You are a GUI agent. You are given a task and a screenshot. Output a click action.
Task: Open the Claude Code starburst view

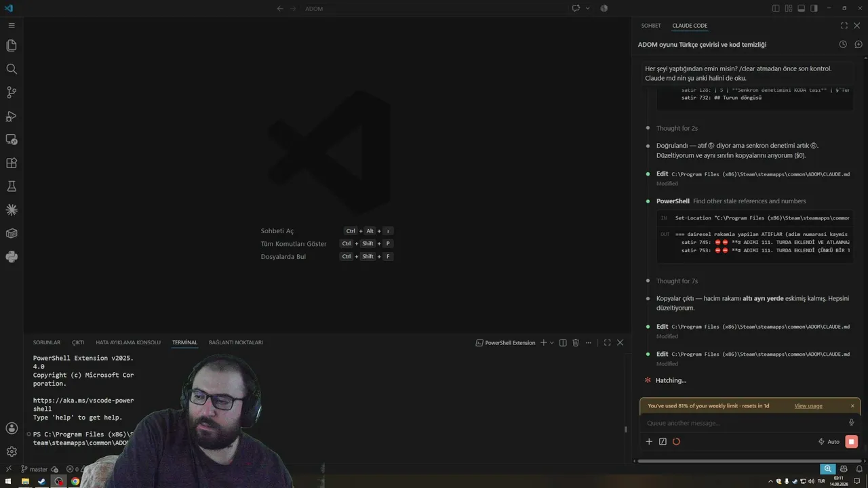pos(12,209)
